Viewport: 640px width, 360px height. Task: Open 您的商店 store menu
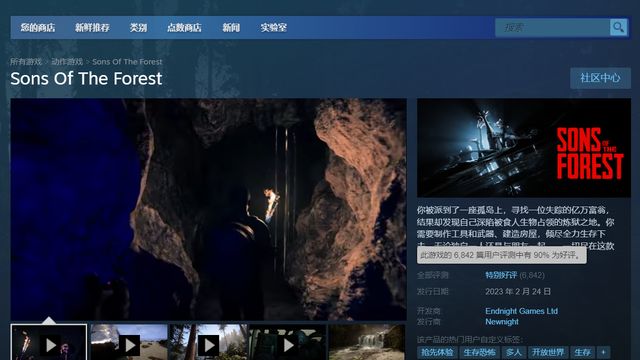[38, 28]
